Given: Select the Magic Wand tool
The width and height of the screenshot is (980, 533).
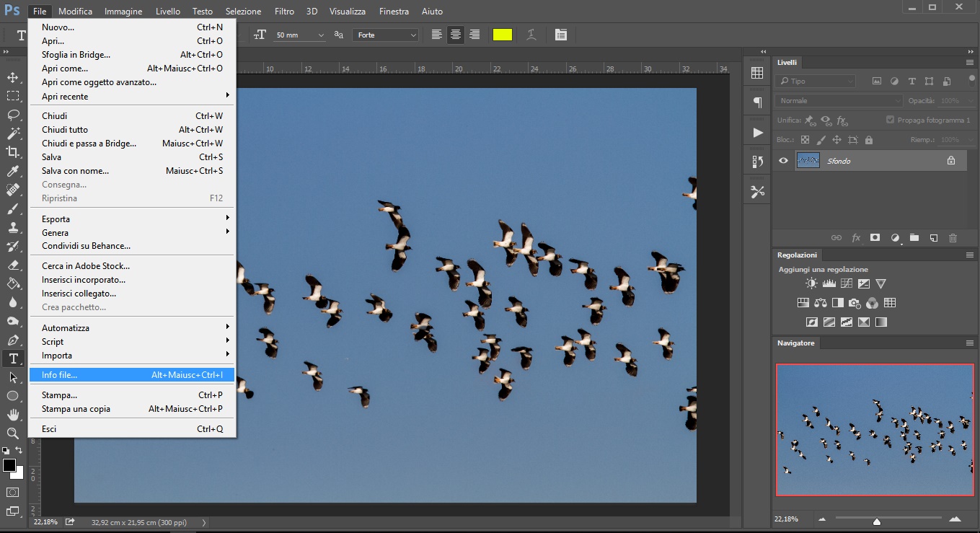Looking at the screenshot, I should tap(13, 133).
